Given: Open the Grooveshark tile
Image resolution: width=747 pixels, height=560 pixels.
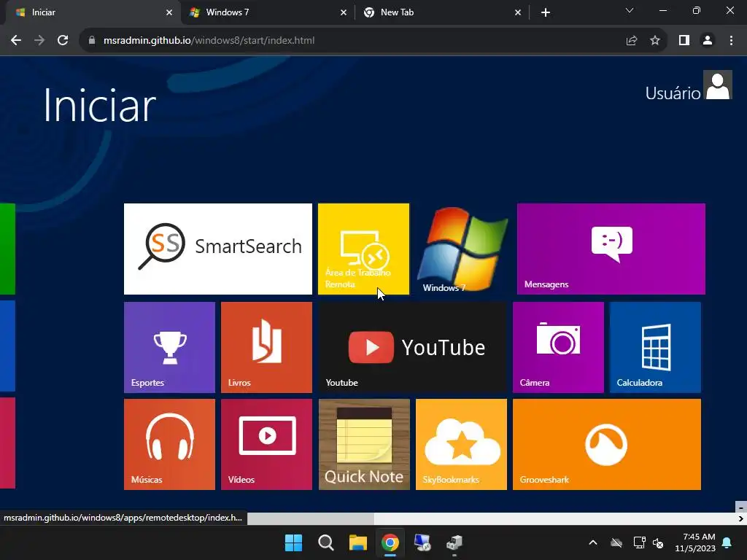Looking at the screenshot, I should [x=606, y=444].
